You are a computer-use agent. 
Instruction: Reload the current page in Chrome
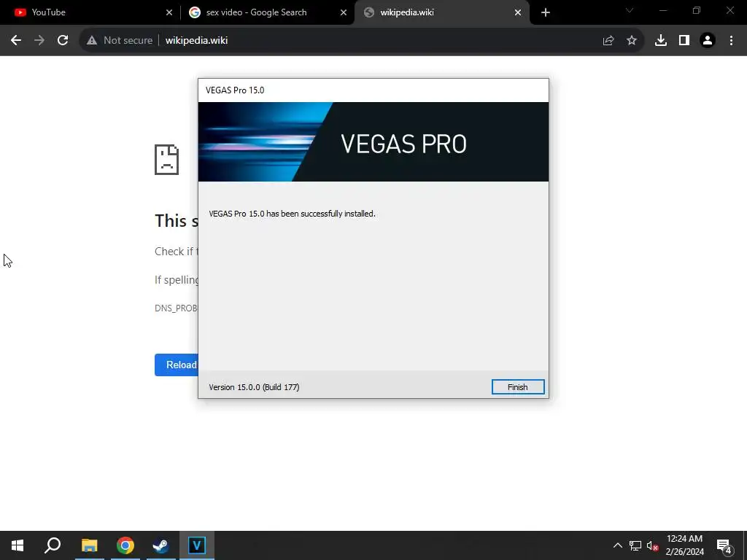[x=63, y=41]
